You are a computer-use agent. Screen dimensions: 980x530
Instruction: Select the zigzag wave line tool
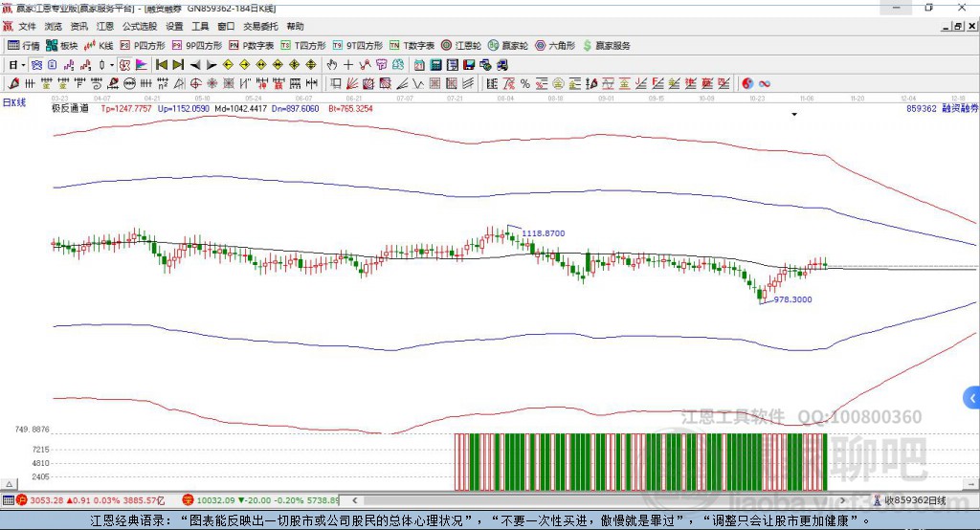pos(417,84)
